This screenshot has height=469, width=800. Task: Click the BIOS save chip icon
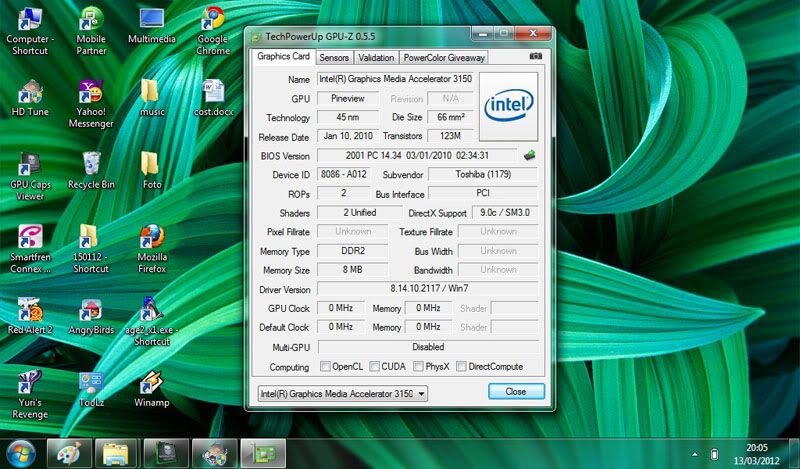pos(530,155)
